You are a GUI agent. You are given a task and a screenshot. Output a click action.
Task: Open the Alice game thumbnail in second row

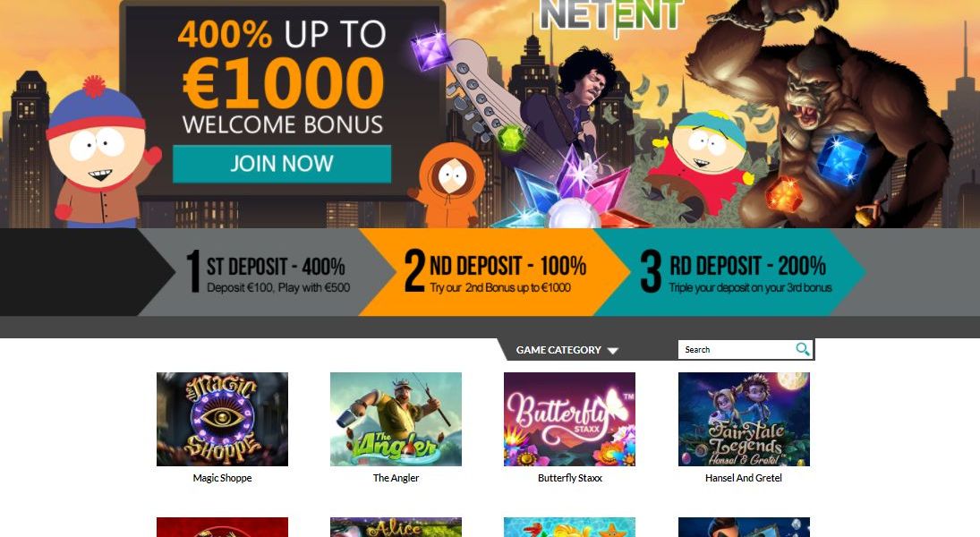click(396, 527)
